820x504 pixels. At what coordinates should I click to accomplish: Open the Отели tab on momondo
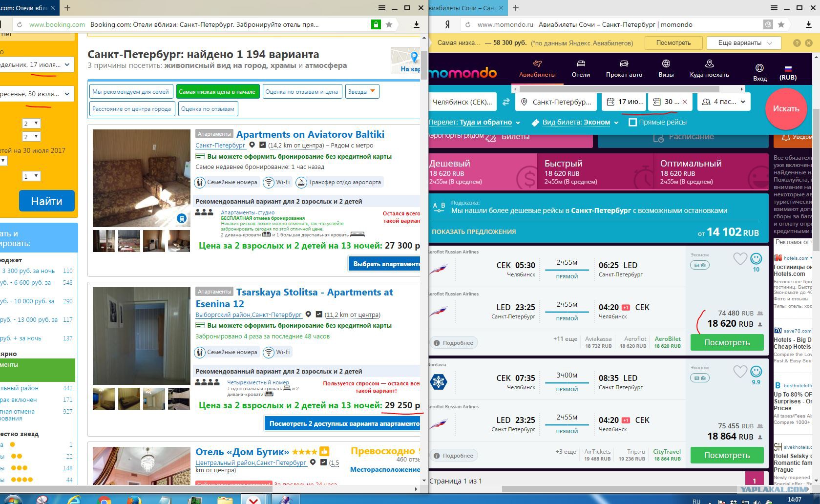(x=581, y=69)
